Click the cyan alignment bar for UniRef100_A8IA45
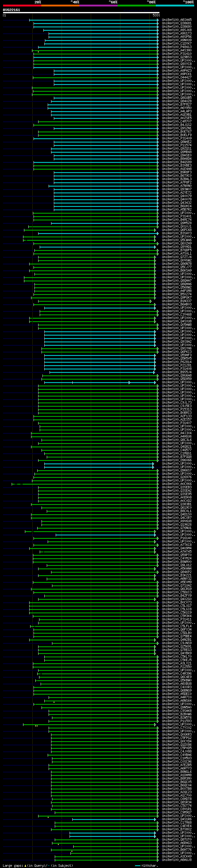The image size is (197, 868). click(x=94, y=20)
